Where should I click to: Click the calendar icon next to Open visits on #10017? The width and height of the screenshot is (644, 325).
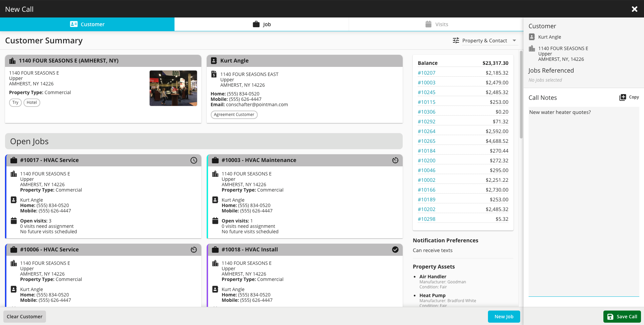[x=13, y=221]
